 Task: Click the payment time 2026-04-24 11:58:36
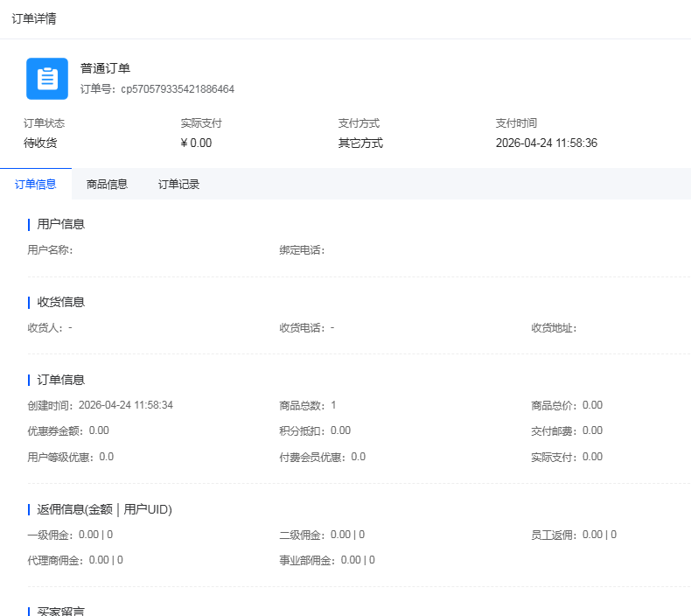click(x=546, y=143)
